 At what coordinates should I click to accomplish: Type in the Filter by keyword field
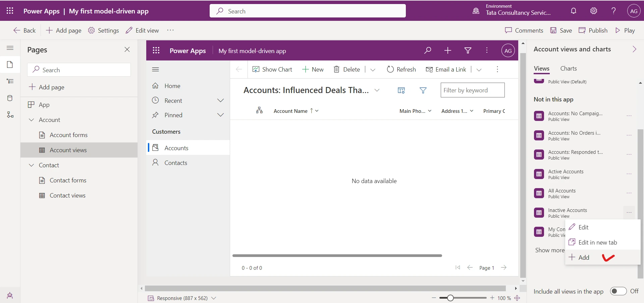tap(472, 90)
